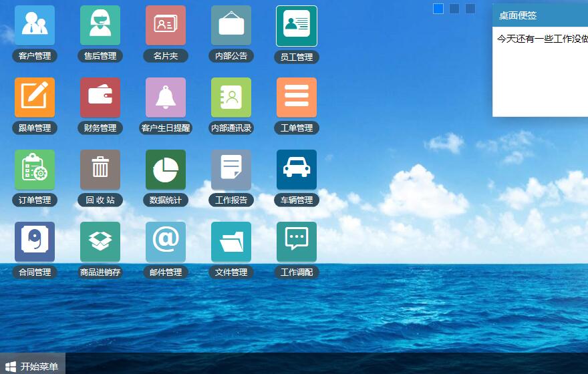Image resolution: width=588 pixels, height=374 pixels.
Task: Open the 订单管理 clipboard icon
Action: [35, 170]
